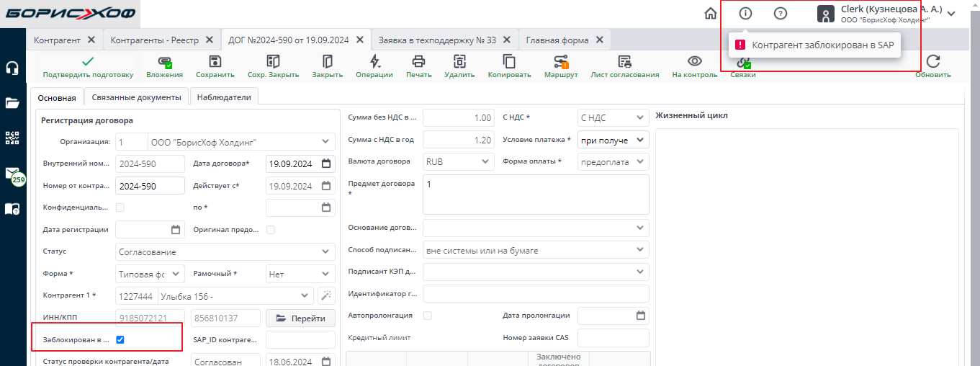980x366 pixels.
Task: Open the 'Контрагенты - Реестр' tab
Action: pos(155,40)
